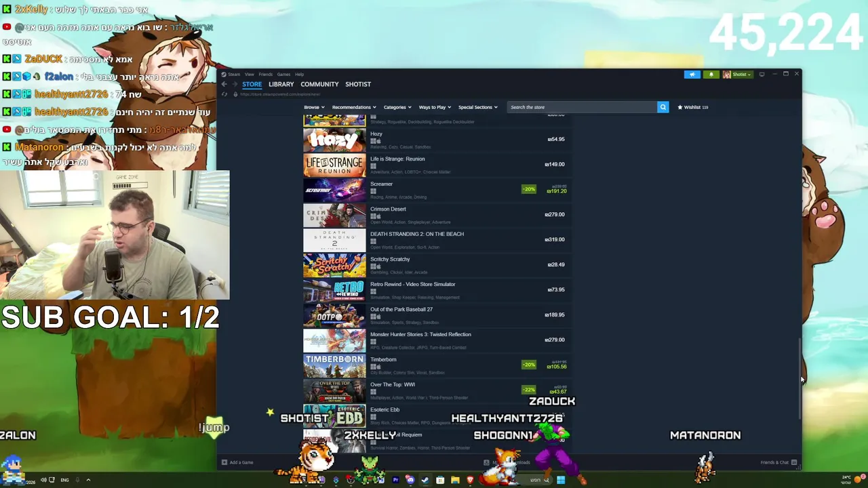
Task: Open the Timberborn game thumbnail
Action: tap(334, 365)
